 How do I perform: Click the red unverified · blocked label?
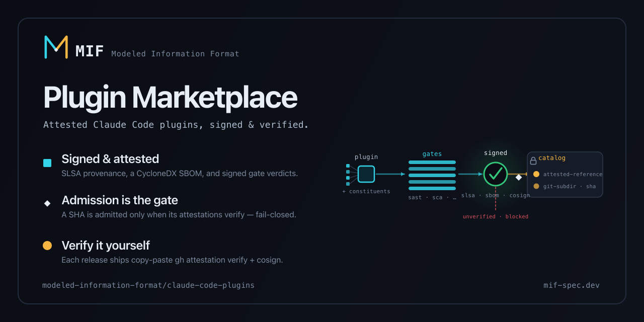496,216
